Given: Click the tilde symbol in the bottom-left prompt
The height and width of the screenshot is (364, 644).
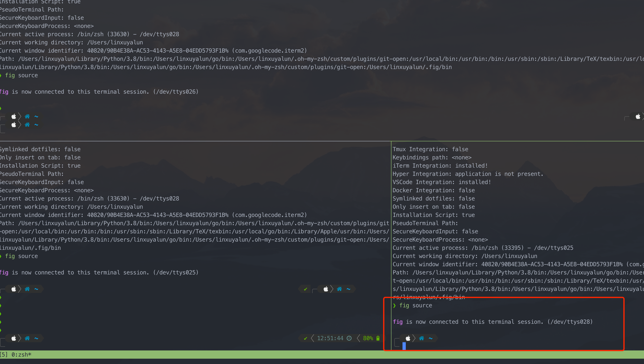Looking at the screenshot, I should pos(36,338).
